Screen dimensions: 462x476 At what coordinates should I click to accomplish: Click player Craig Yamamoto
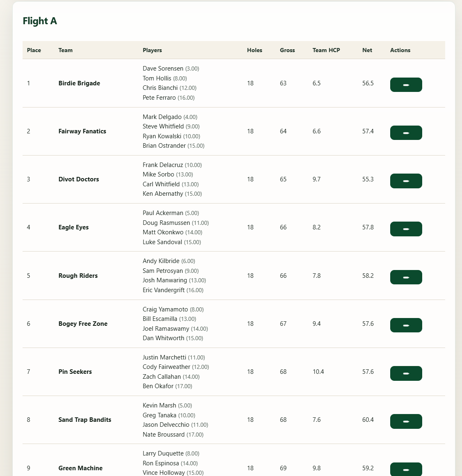[x=165, y=309]
